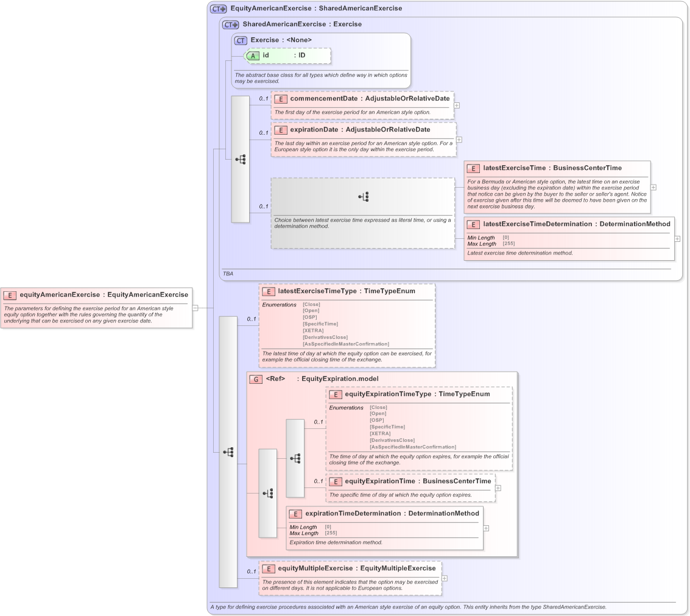Expand the expirationDate element
Image resolution: width=690 pixels, height=616 pixels.
(459, 140)
